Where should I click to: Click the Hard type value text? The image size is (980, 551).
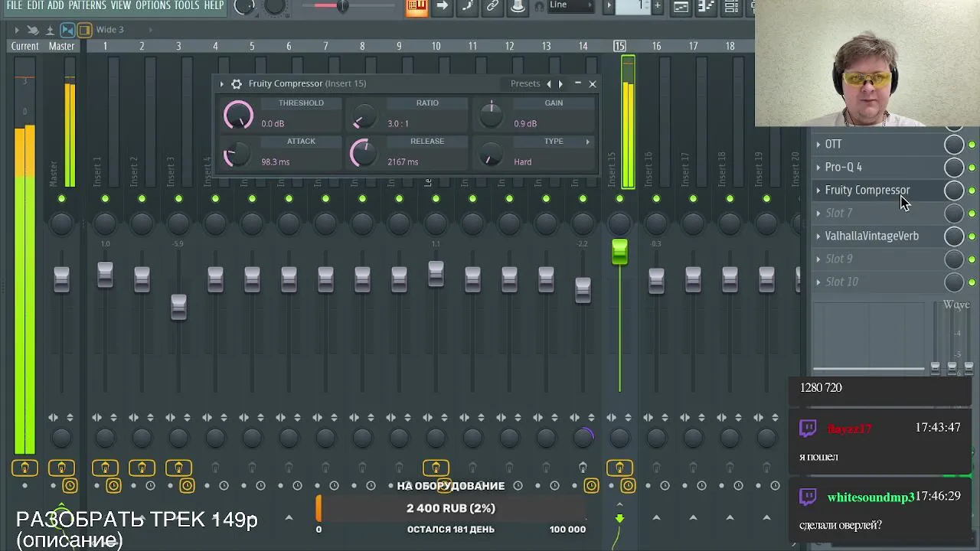523,161
